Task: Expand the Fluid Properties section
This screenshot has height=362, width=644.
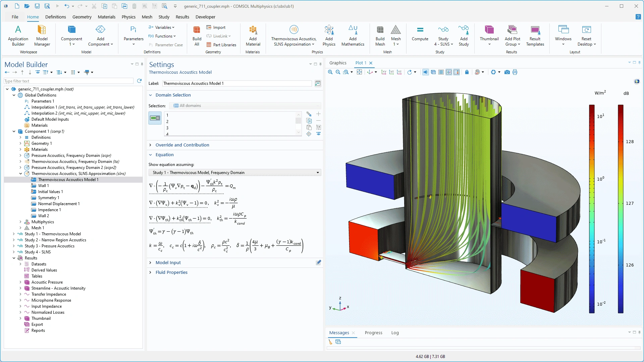Action: point(171,272)
